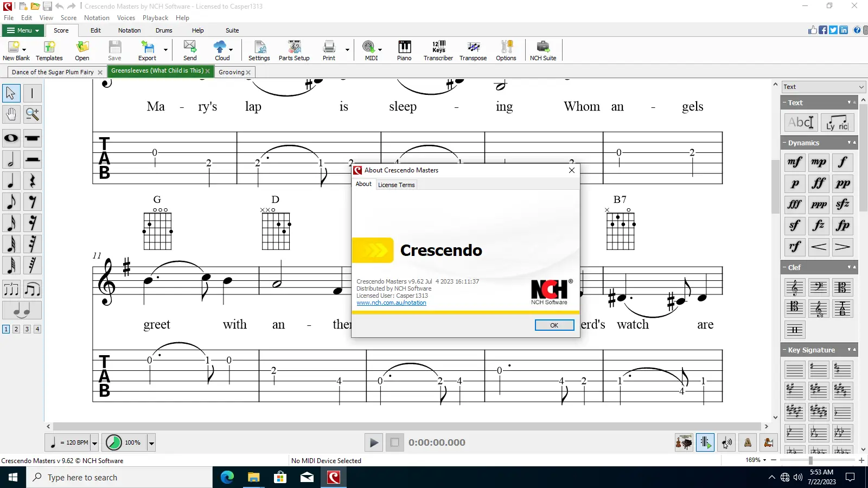This screenshot has width=868, height=488.
Task: Click the Abc text tool
Action: 801,123
